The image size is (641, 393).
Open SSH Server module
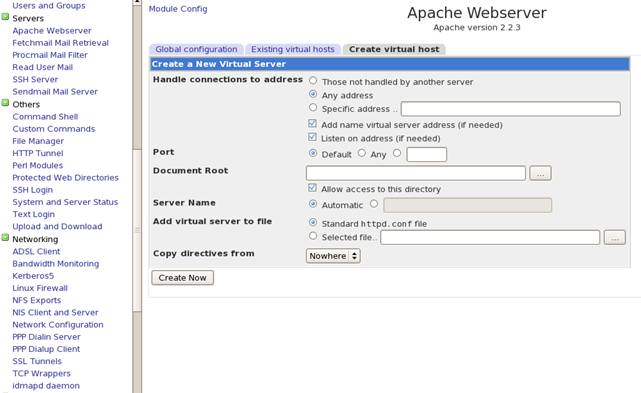[x=35, y=80]
